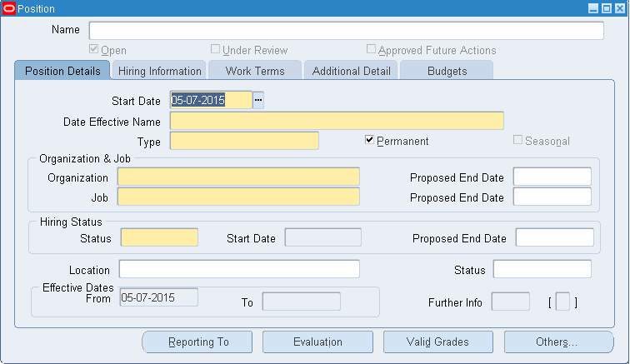The width and height of the screenshot is (630, 364).
Task: Click the Others... button
Action: coord(558,342)
